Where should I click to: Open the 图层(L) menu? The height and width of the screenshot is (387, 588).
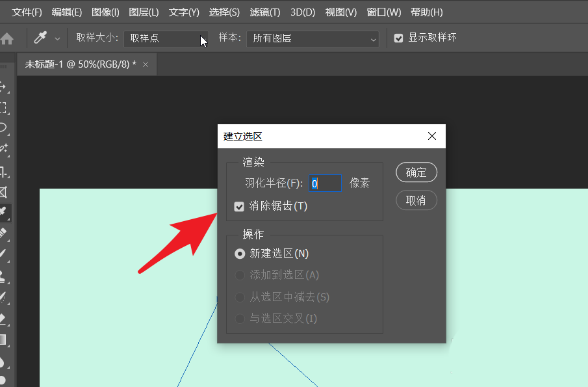pyautogui.click(x=144, y=12)
